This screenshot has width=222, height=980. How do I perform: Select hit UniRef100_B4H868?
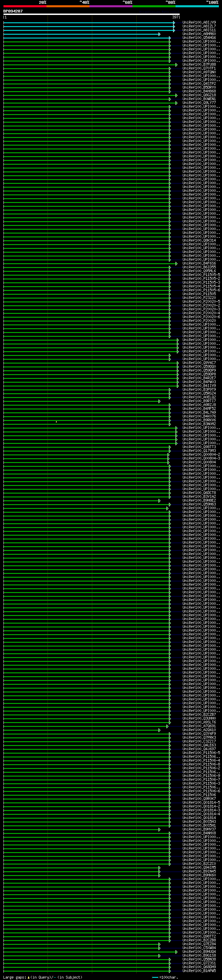point(199,91)
